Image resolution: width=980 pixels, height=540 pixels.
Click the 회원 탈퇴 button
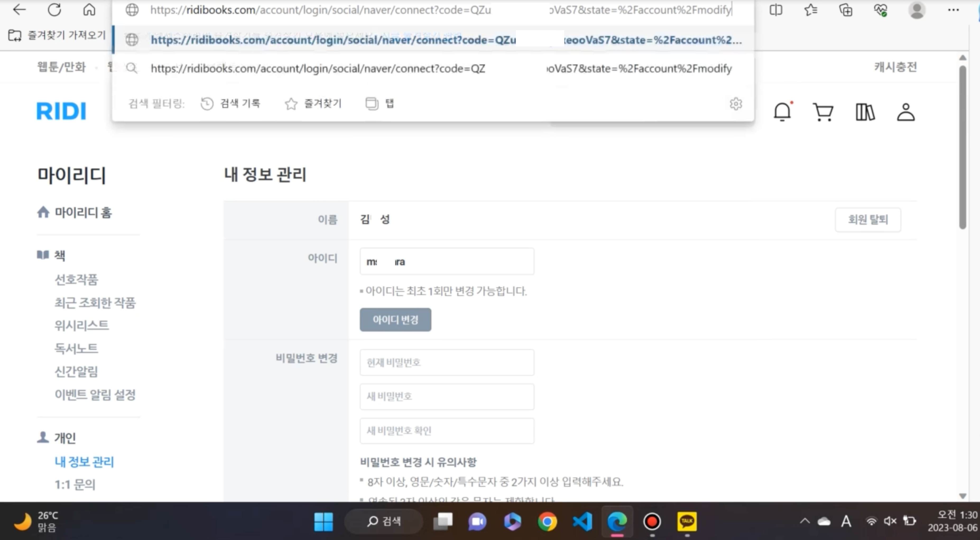coord(868,220)
